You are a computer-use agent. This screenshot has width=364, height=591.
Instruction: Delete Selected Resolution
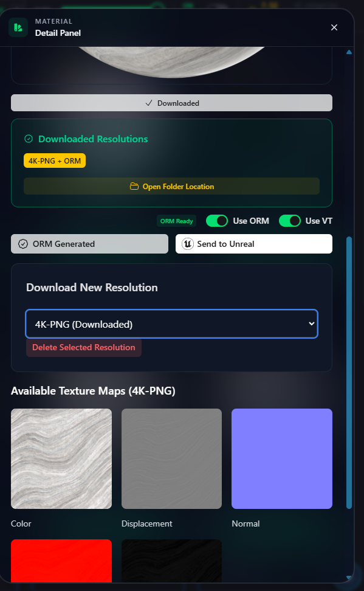click(x=84, y=347)
